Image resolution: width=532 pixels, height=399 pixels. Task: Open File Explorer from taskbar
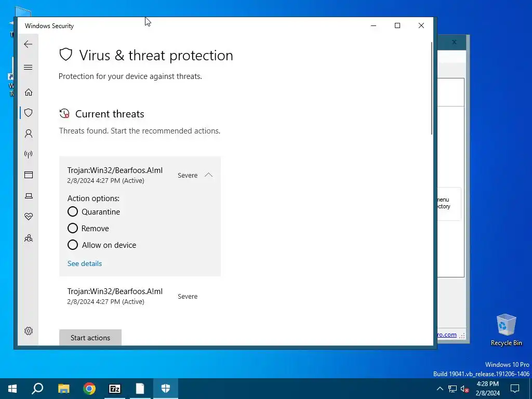pyautogui.click(x=63, y=389)
